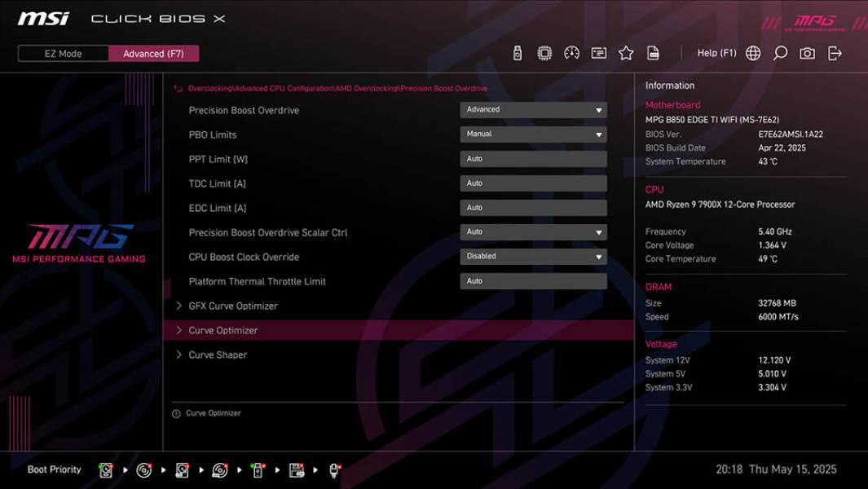Click the TDC Limit [A] value field
The height and width of the screenshot is (489, 868).
pyautogui.click(x=533, y=183)
